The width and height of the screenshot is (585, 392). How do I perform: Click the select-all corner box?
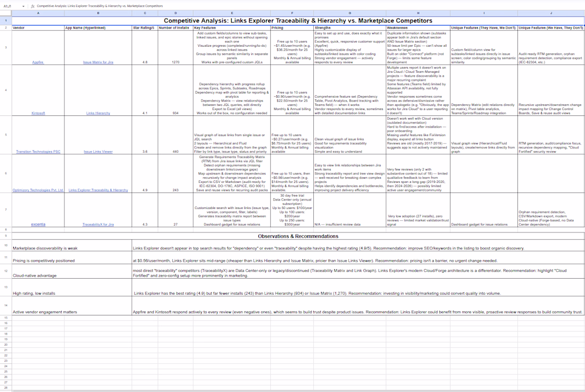(x=6, y=13)
